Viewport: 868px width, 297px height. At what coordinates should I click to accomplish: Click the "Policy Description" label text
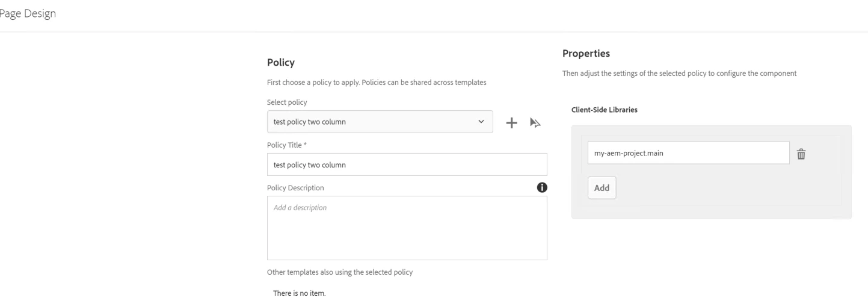(295, 187)
